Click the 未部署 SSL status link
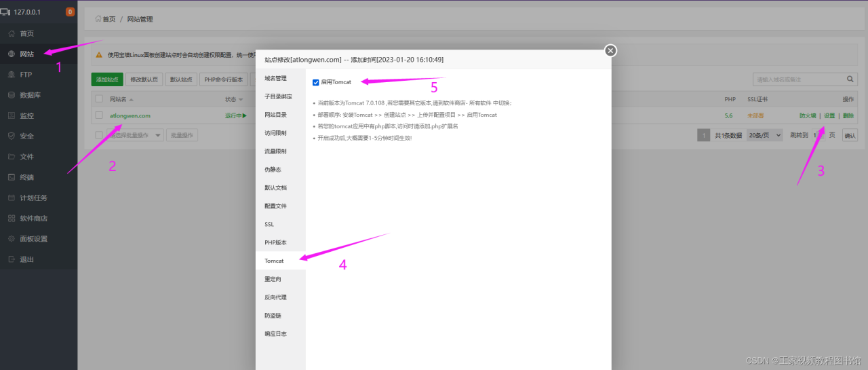 [x=755, y=115]
